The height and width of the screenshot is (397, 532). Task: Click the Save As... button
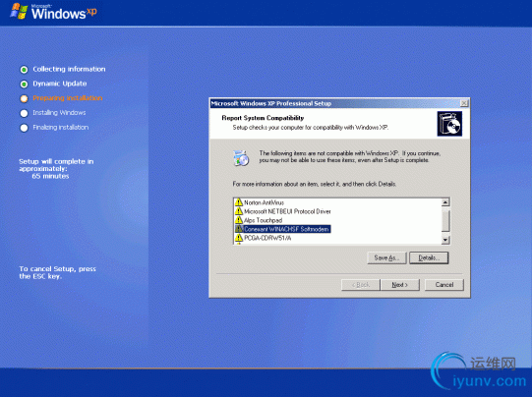tap(386, 258)
